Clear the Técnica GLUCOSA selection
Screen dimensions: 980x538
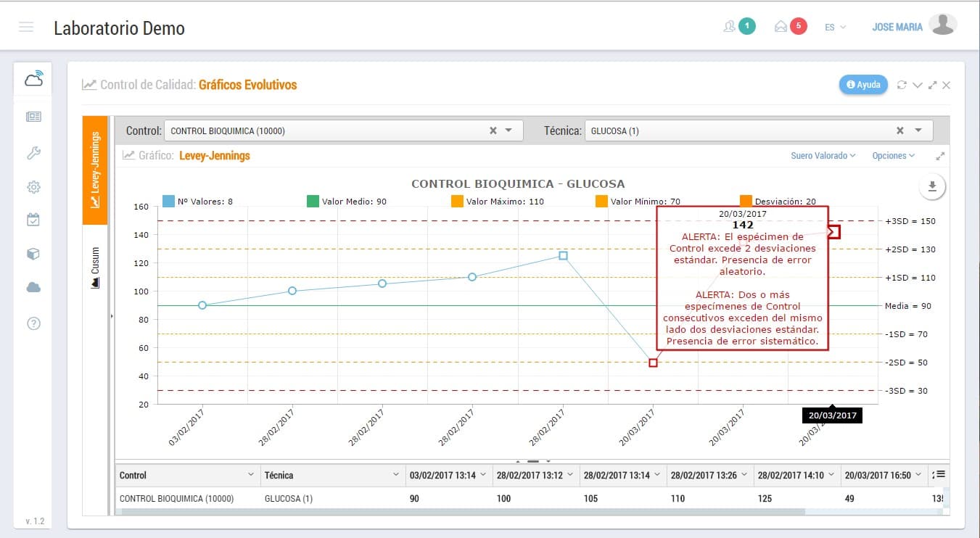tap(899, 131)
